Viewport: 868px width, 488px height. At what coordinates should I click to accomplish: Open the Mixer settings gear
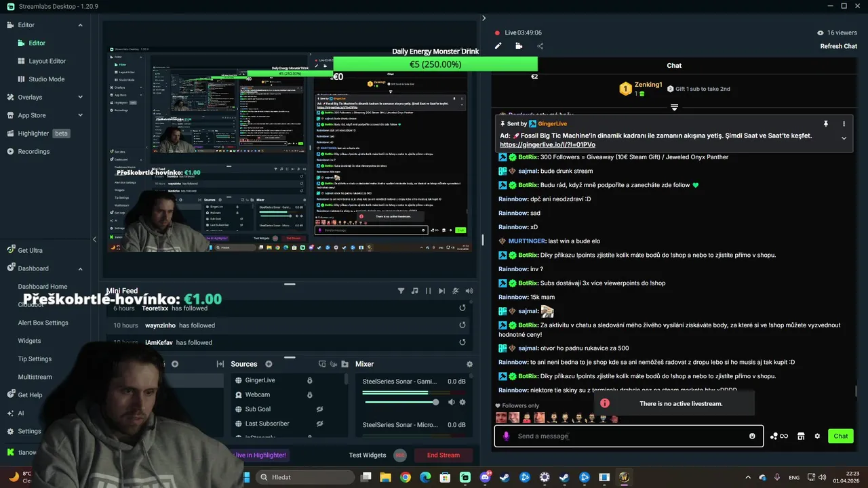pyautogui.click(x=469, y=364)
